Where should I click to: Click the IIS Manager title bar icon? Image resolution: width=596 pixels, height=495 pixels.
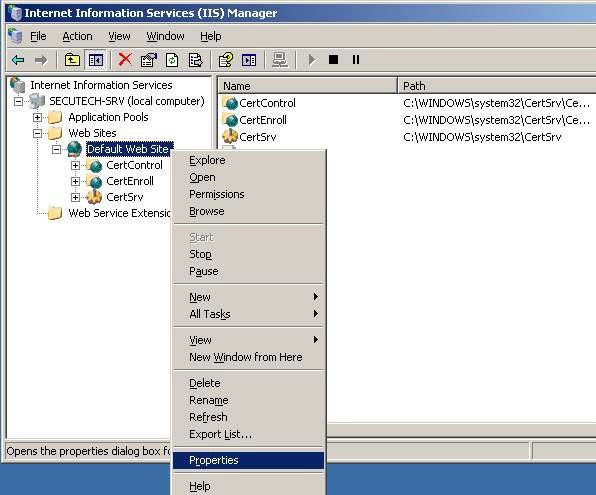tap(14, 13)
